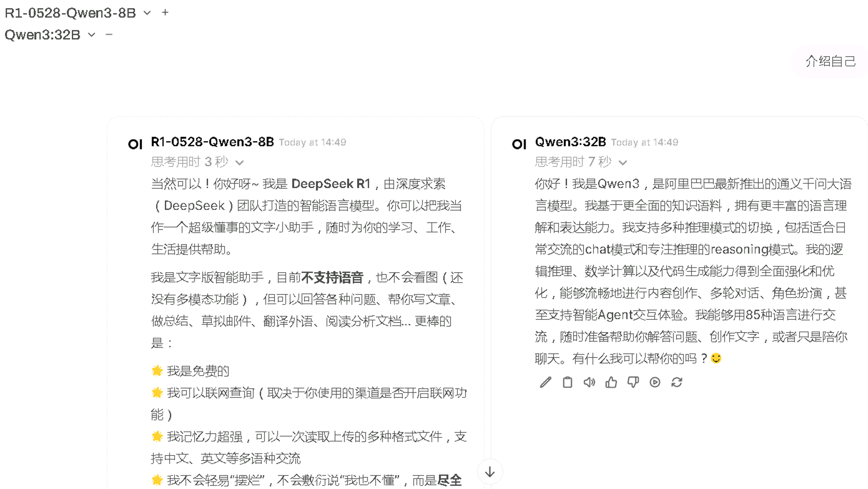Viewport: 868px width, 489px height.
Task: Copy the Qwen3:32B response with clipboard icon
Action: 567,382
